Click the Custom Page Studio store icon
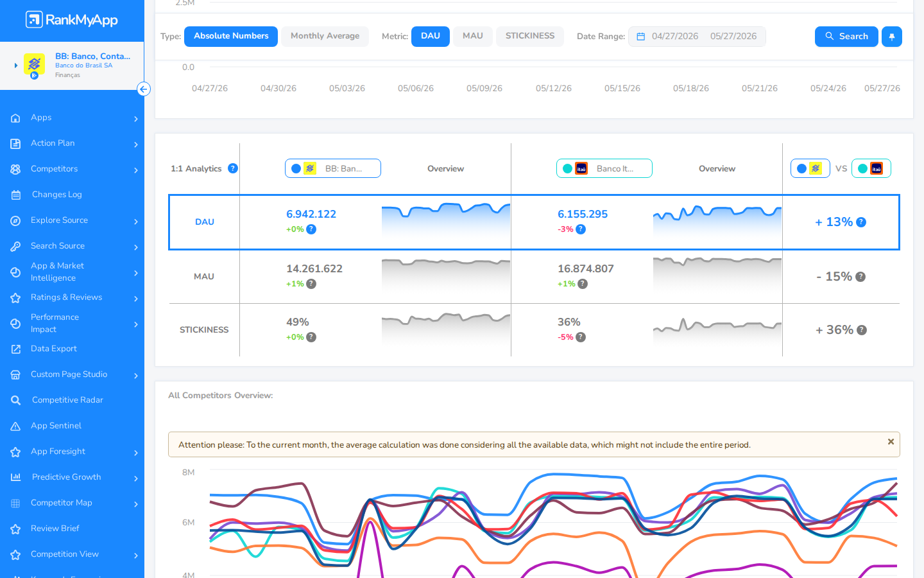This screenshot has width=924, height=578. 15,375
